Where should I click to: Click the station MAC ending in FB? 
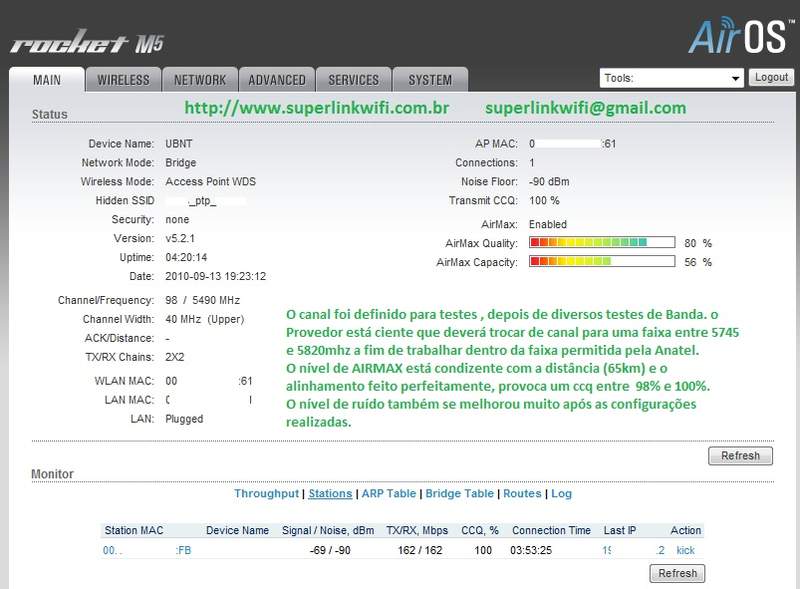click(x=147, y=550)
